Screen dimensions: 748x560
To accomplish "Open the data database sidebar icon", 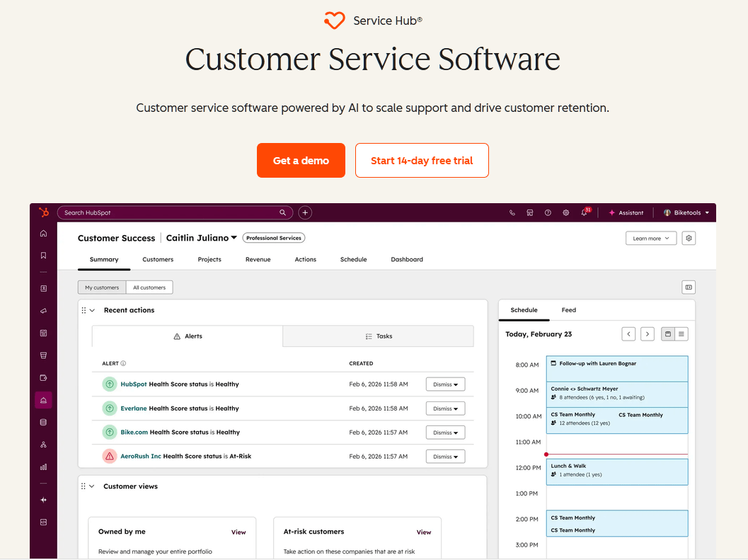I will pyautogui.click(x=43, y=422).
